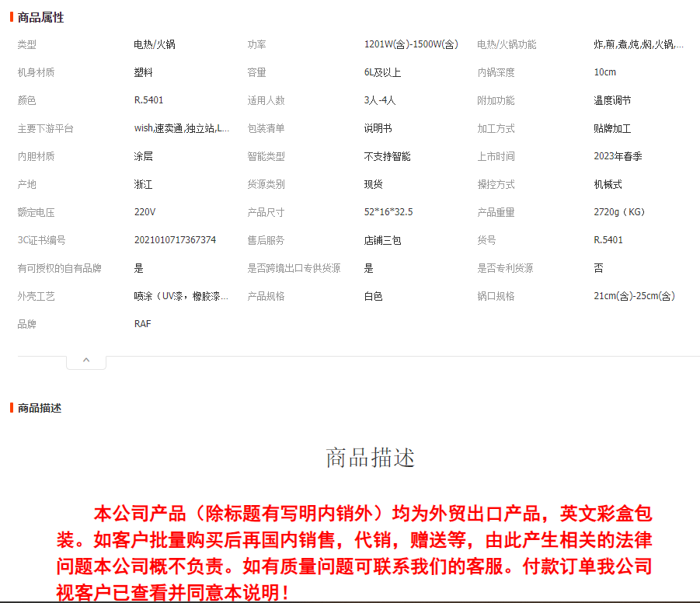The image size is (700, 603).
Task: Click the 上市时间 value 2023年春季
Action: (x=618, y=156)
